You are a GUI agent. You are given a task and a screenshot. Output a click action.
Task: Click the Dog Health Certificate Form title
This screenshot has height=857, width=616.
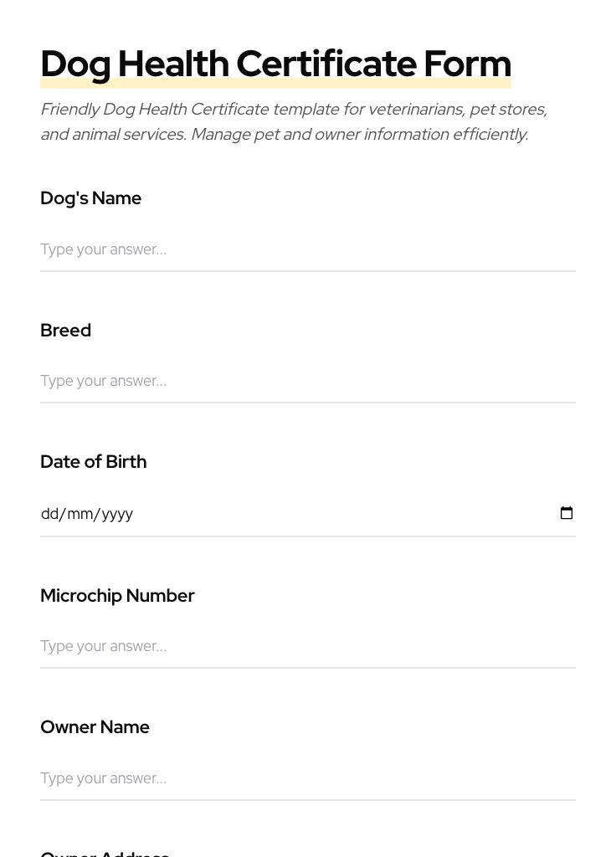click(275, 63)
